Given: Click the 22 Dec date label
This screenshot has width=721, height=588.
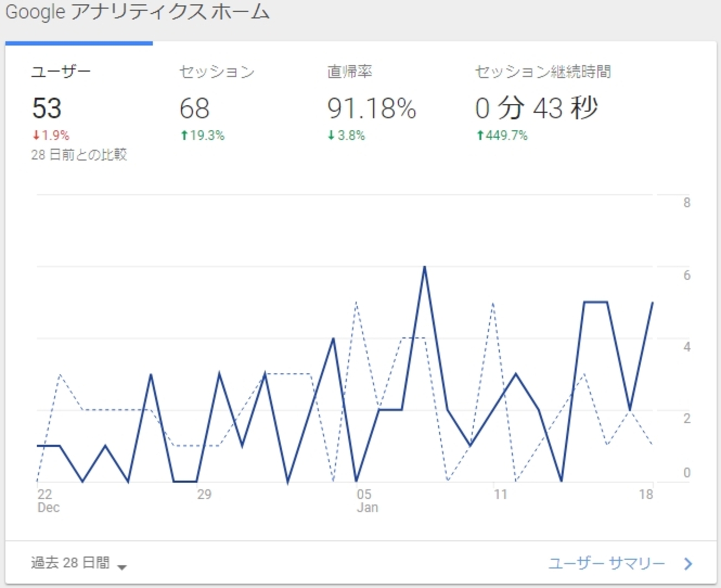Looking at the screenshot, I should [x=48, y=501].
